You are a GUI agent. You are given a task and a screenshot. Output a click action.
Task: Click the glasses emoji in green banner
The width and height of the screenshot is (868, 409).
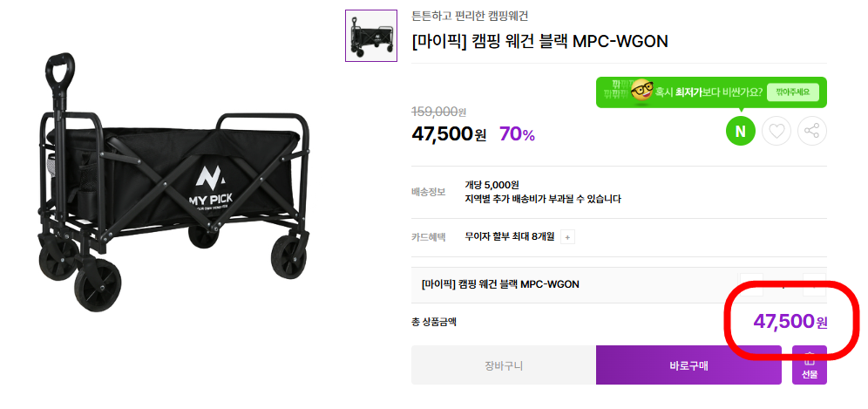641,92
